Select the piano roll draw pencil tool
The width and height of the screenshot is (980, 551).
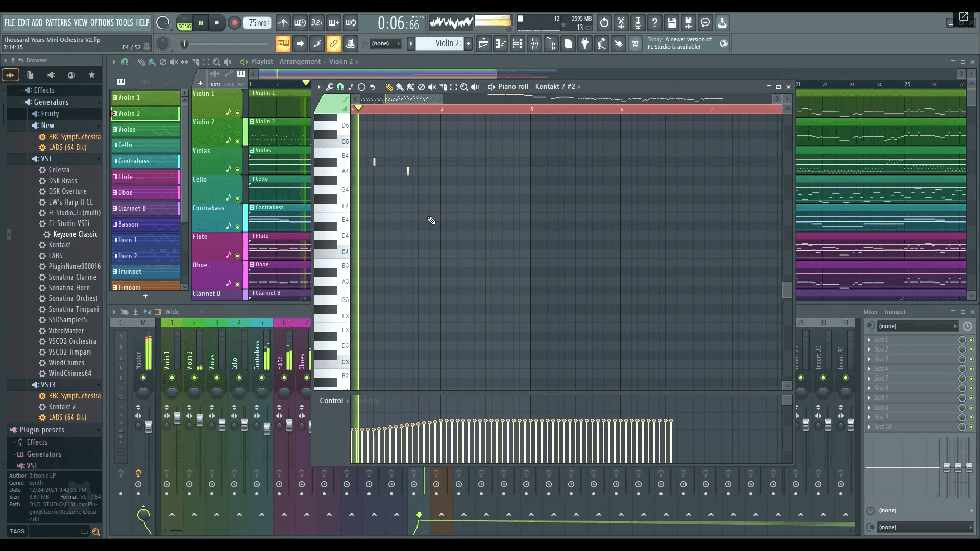[x=389, y=87]
